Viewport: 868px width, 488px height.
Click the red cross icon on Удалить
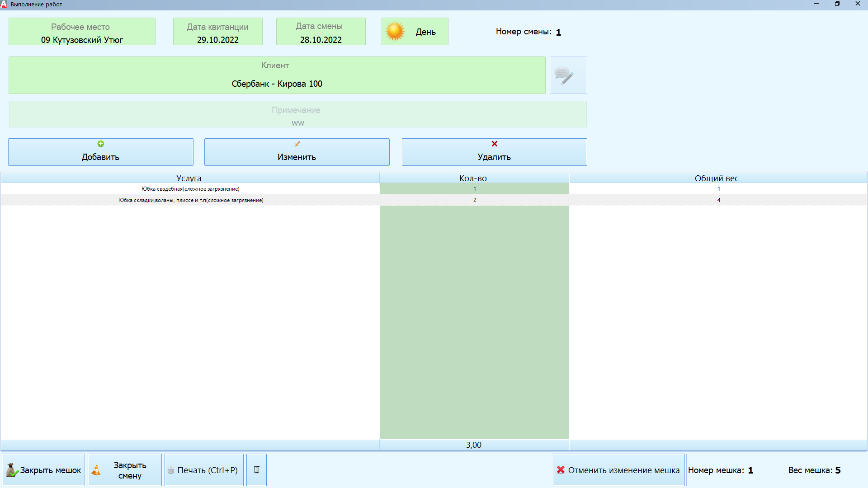pyautogui.click(x=495, y=144)
